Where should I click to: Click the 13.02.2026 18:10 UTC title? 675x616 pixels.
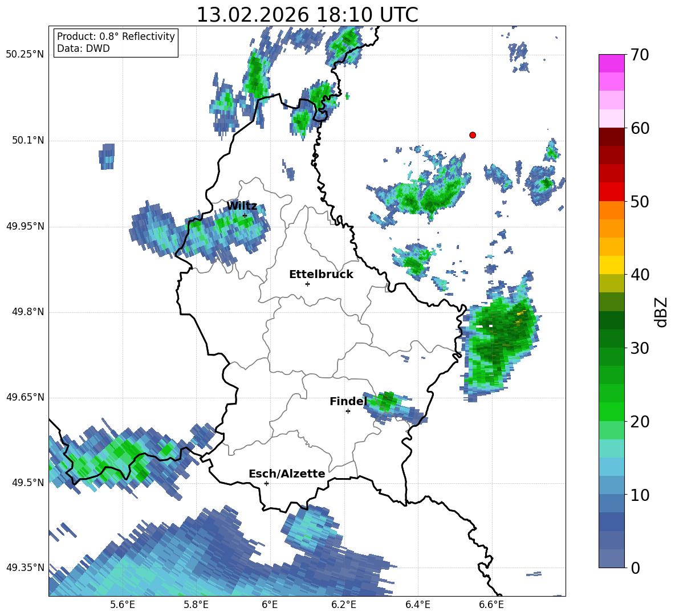[307, 15]
